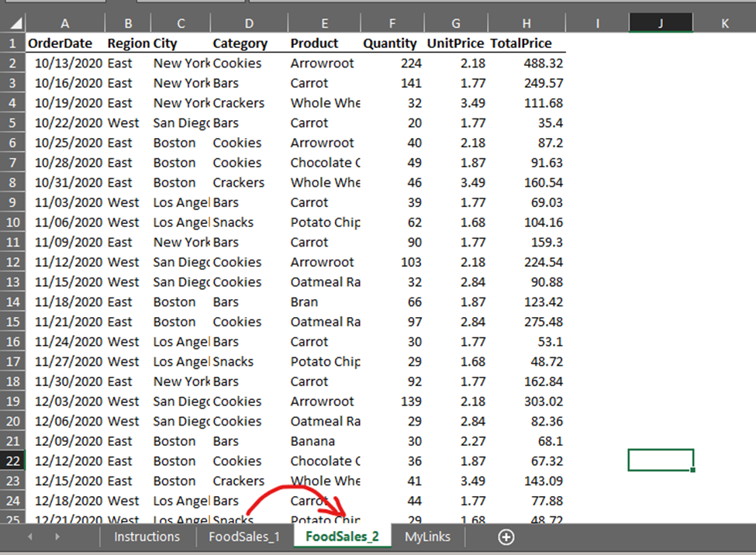Click the left sheet-scroll arrow

pos(29,536)
